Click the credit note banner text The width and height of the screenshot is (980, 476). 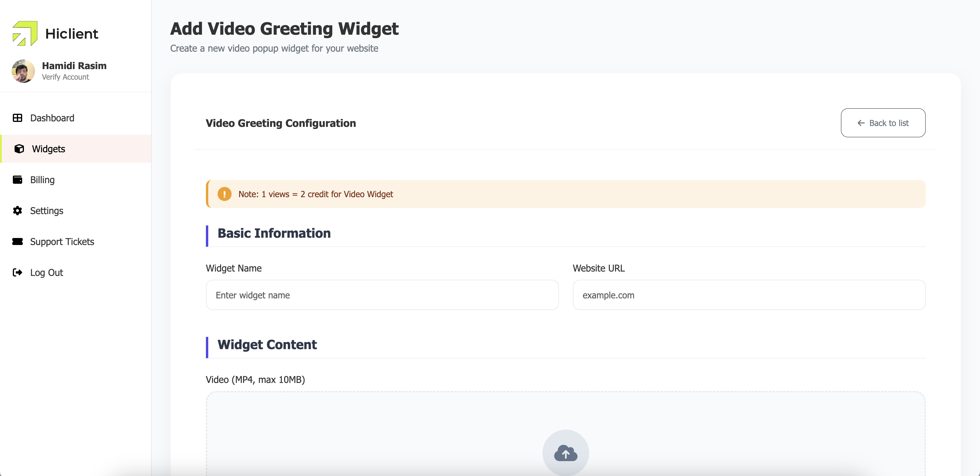[316, 194]
